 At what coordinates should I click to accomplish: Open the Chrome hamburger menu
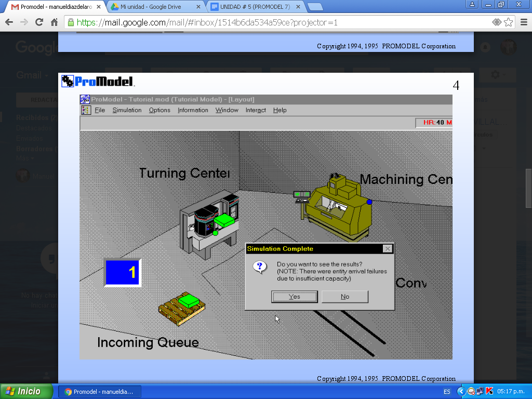click(x=524, y=22)
